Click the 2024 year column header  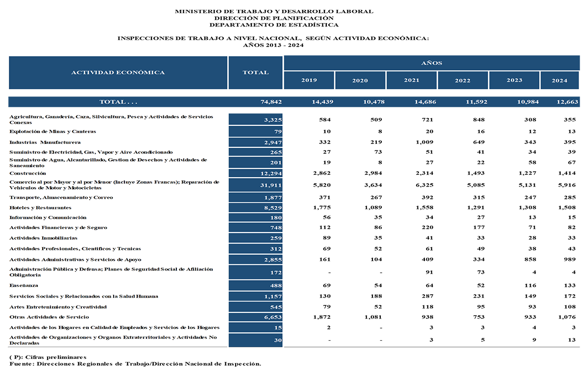pos(560,80)
